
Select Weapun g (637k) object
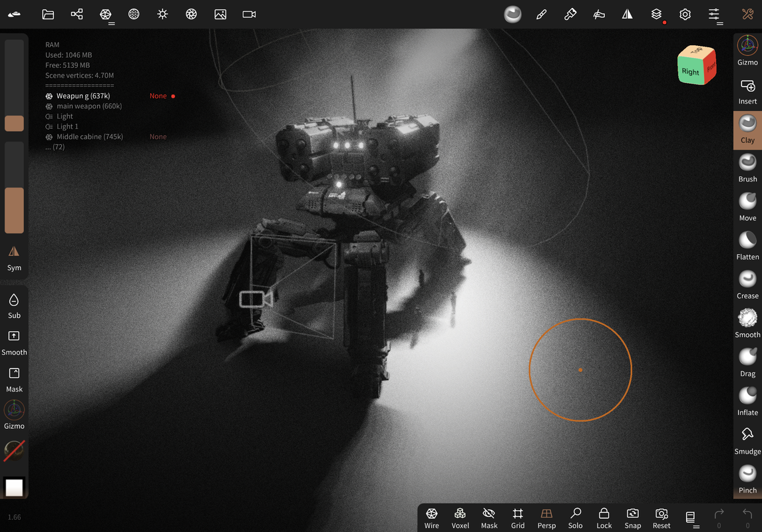(83, 96)
